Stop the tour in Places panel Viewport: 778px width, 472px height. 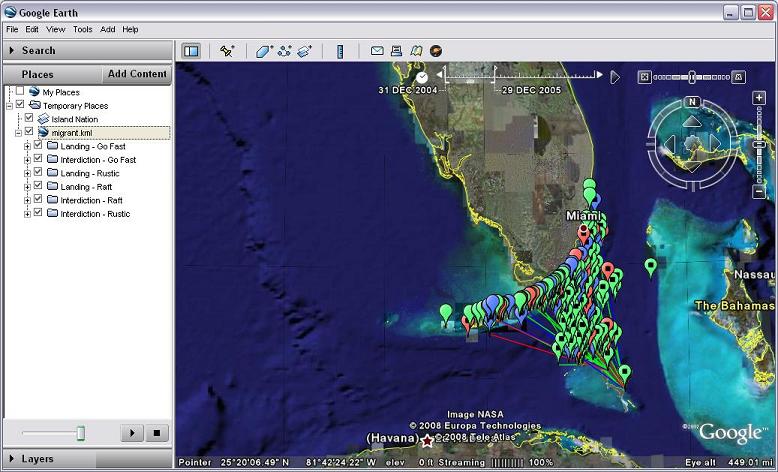click(157, 433)
